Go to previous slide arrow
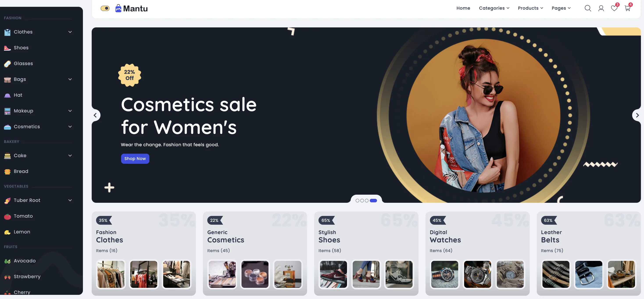Viewport: 644px width, 299px height. coord(95,115)
